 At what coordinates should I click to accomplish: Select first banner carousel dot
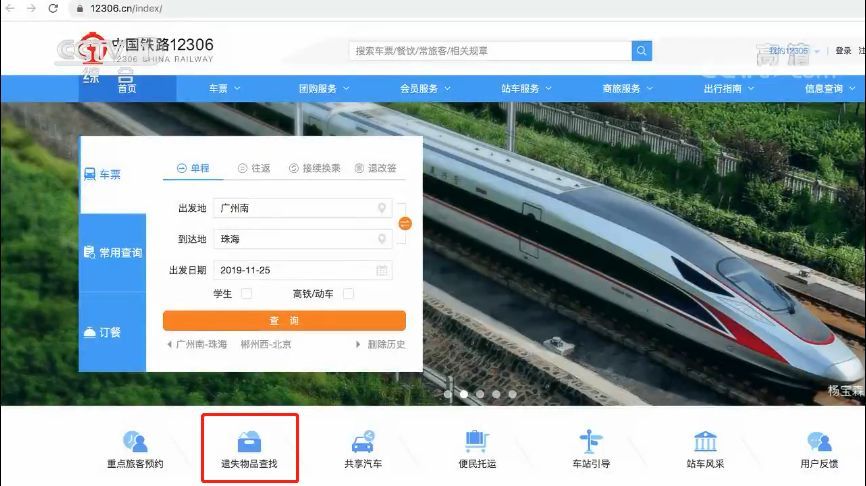[448, 394]
